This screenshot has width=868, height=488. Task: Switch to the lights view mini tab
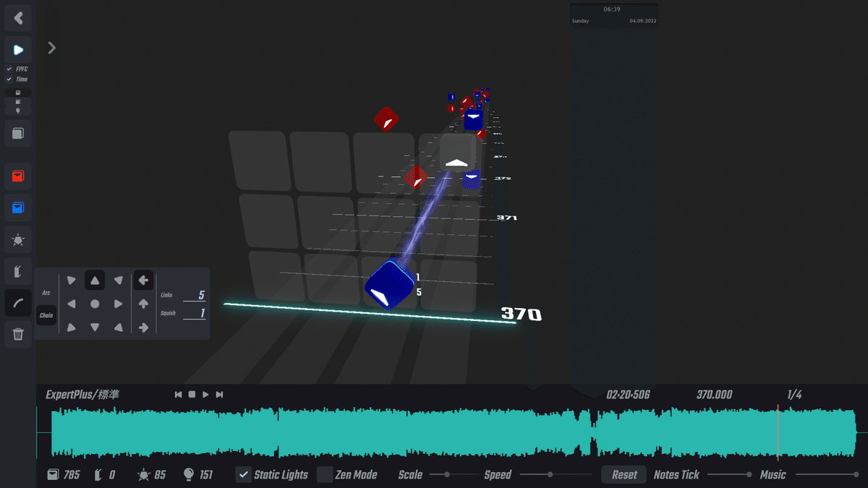pos(18,111)
